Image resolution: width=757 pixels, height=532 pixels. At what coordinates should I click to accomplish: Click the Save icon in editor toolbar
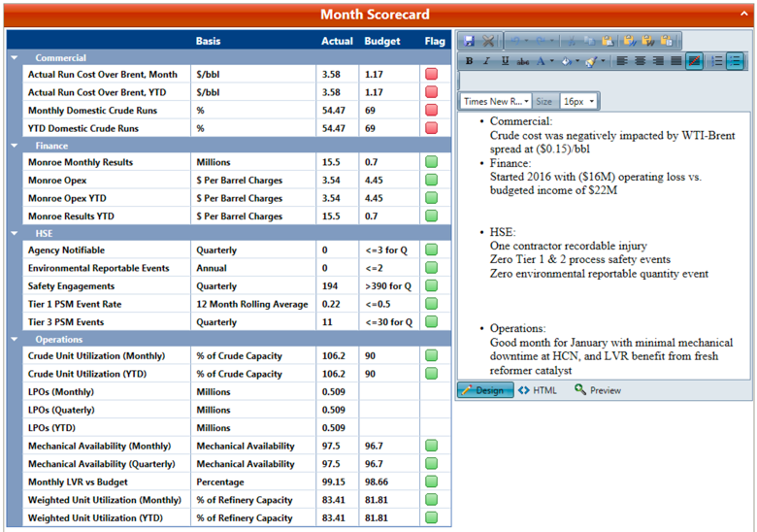[x=470, y=41]
